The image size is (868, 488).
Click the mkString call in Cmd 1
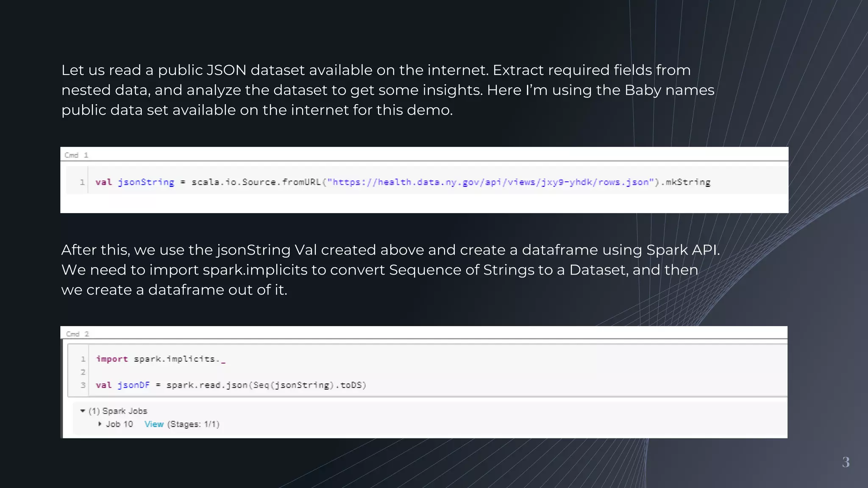coord(687,182)
